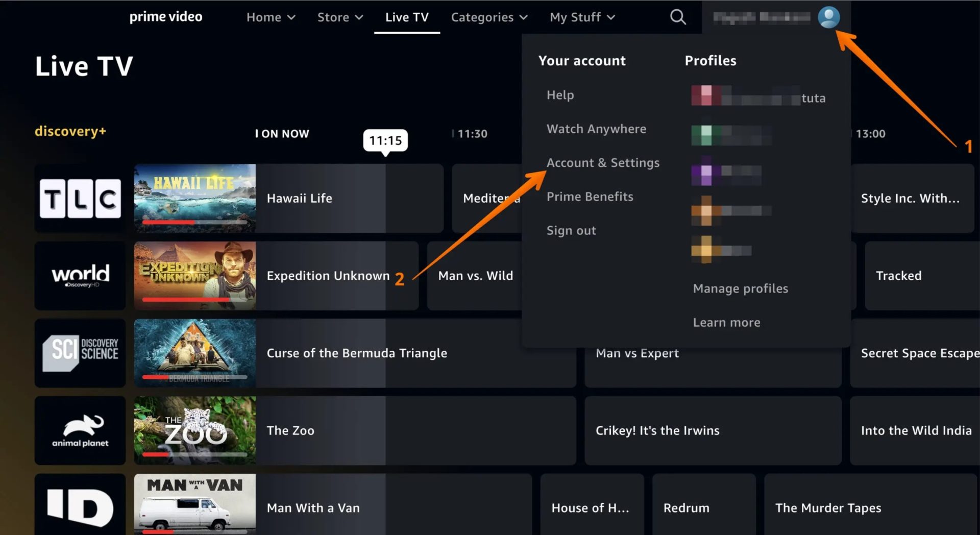980x535 pixels.
Task: Open the search icon
Action: pyautogui.click(x=677, y=17)
